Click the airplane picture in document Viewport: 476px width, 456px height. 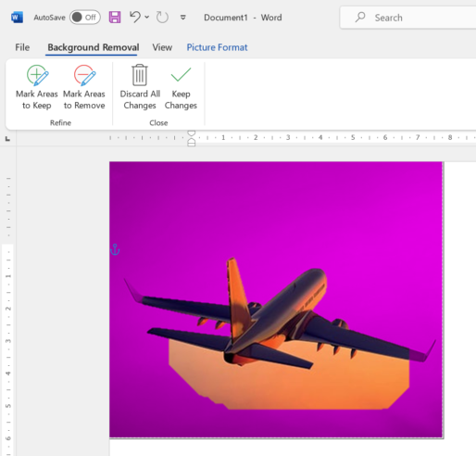pos(277,299)
